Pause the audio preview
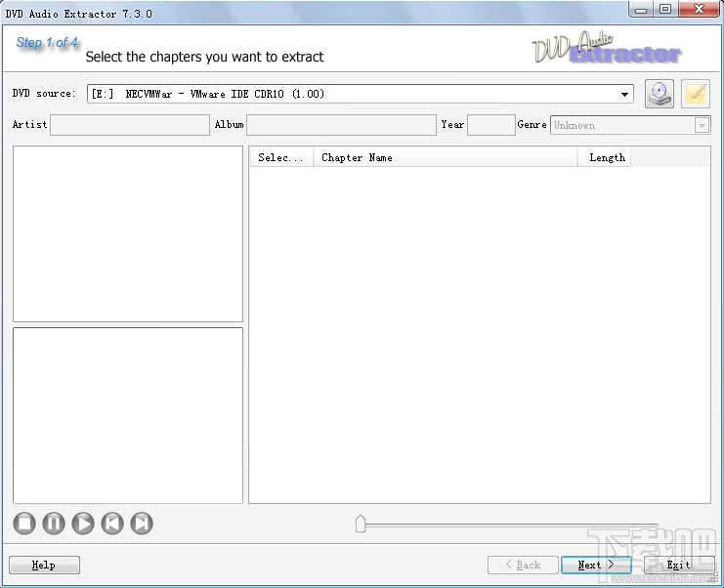 pyautogui.click(x=54, y=524)
